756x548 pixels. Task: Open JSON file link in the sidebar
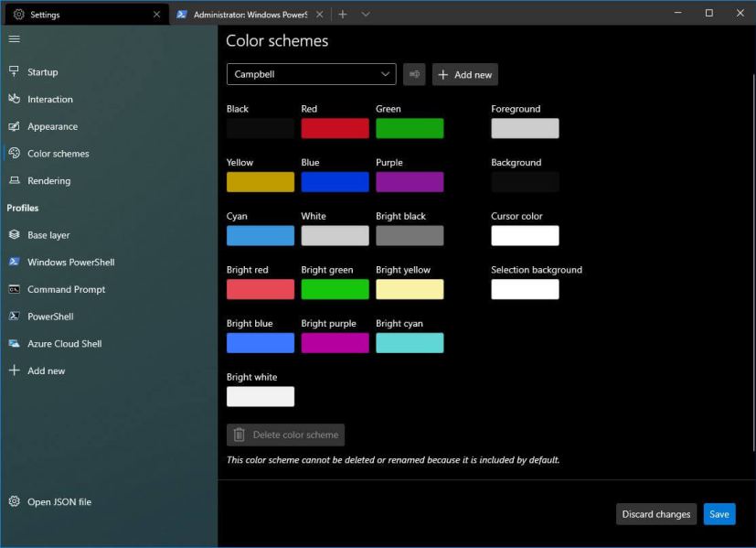tap(109, 501)
